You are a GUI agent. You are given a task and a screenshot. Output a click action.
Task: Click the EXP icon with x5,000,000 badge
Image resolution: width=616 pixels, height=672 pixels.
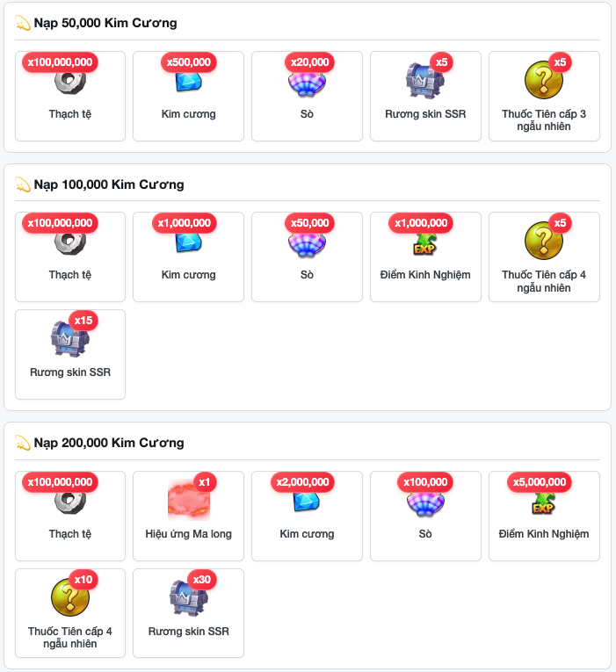coord(544,503)
